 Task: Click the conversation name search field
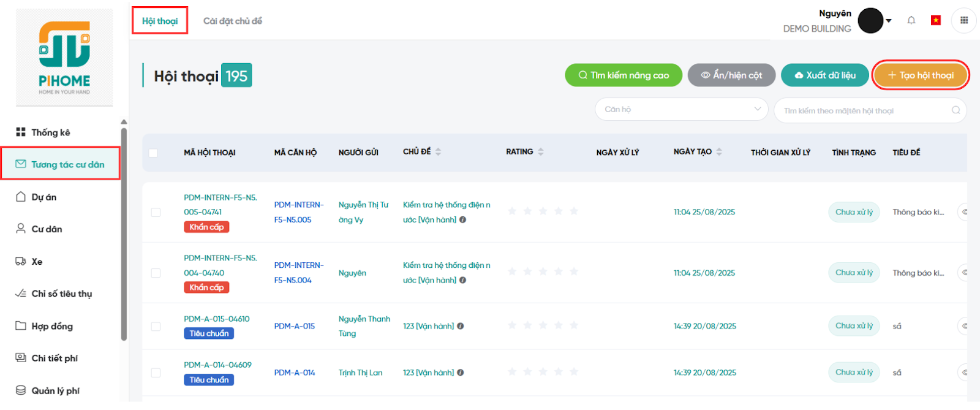coord(864,111)
